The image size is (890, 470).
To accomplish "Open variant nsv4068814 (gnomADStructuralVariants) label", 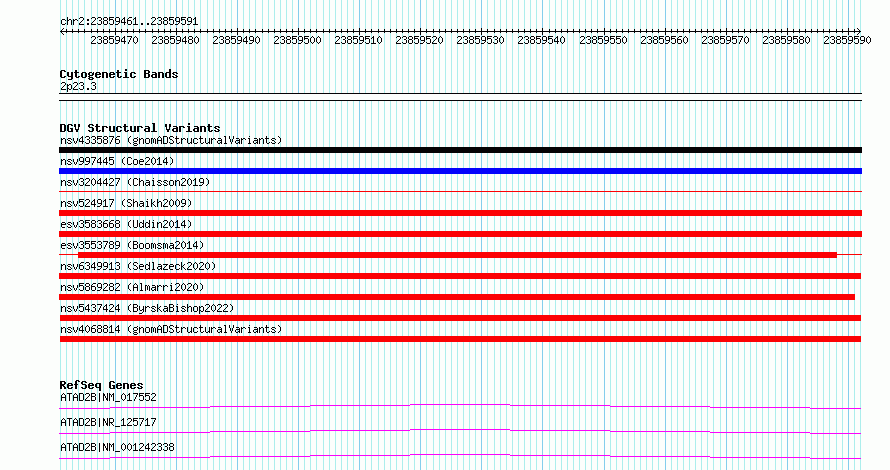I will point(171,329).
